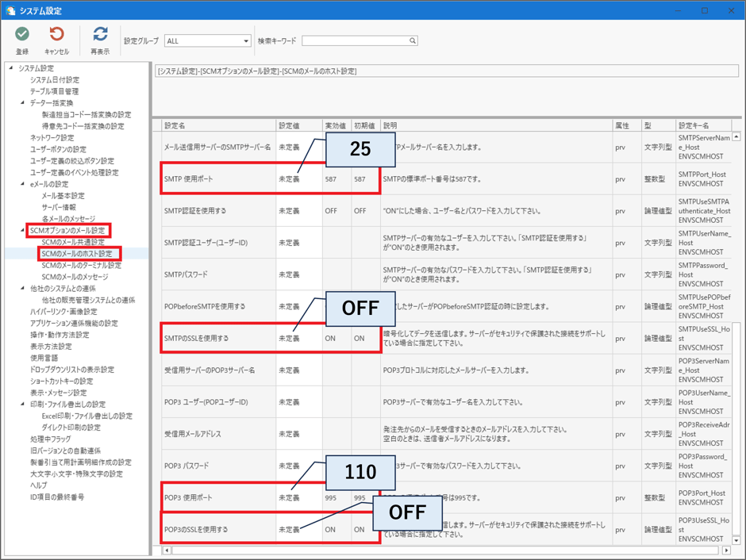The image size is (746, 560).
Task: Collapse the システム設定 root tree node
Action: pos(11,68)
